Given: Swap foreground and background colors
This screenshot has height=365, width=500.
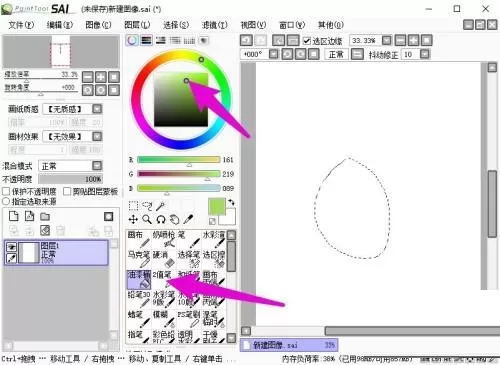Looking at the screenshot, I should [x=231, y=202].
